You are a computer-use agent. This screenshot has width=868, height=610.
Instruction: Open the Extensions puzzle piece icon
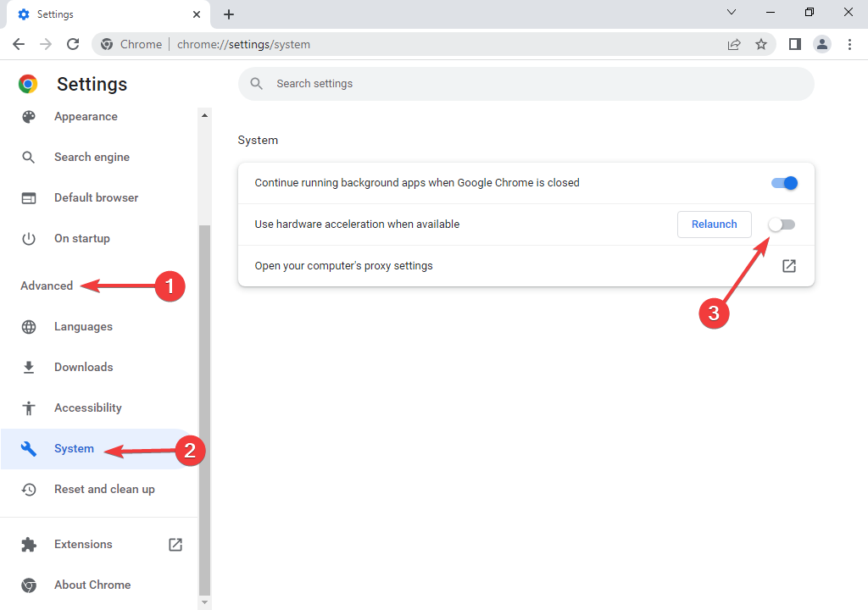(29, 544)
